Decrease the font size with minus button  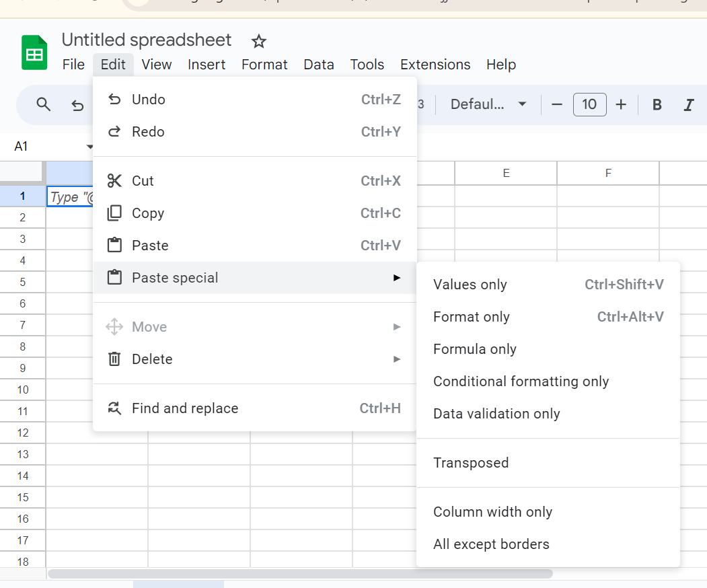558,104
